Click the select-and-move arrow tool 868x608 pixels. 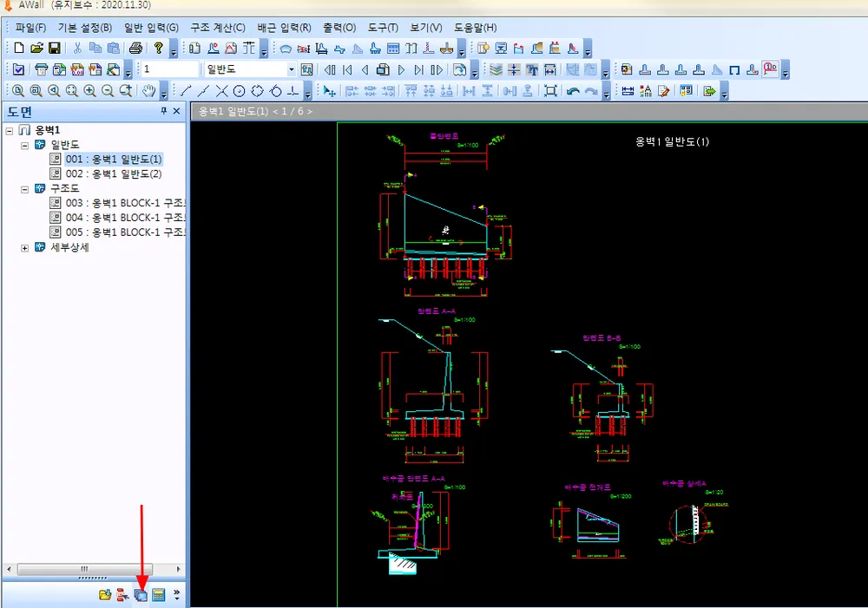coord(329,90)
